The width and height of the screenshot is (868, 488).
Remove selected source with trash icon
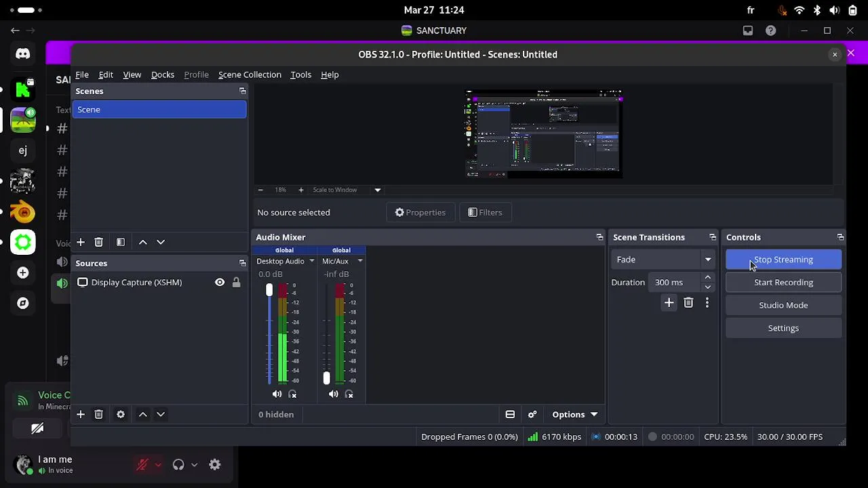click(x=98, y=414)
